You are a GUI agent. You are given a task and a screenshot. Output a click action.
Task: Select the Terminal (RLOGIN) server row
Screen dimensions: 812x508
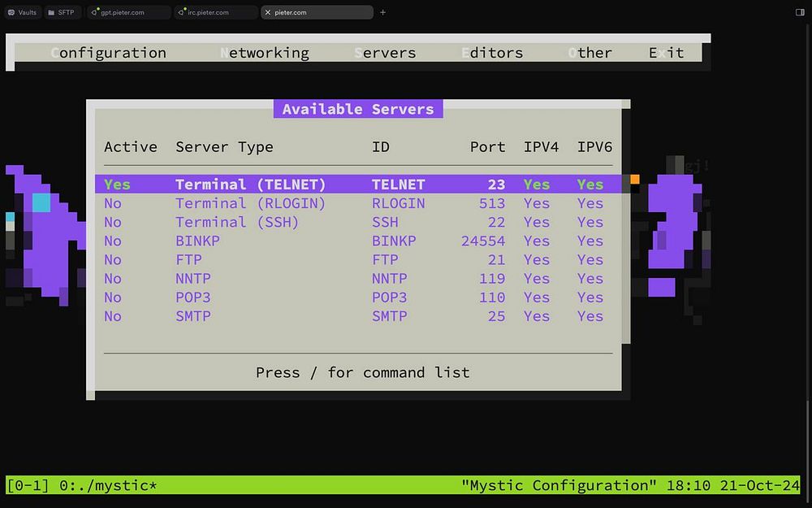point(358,203)
